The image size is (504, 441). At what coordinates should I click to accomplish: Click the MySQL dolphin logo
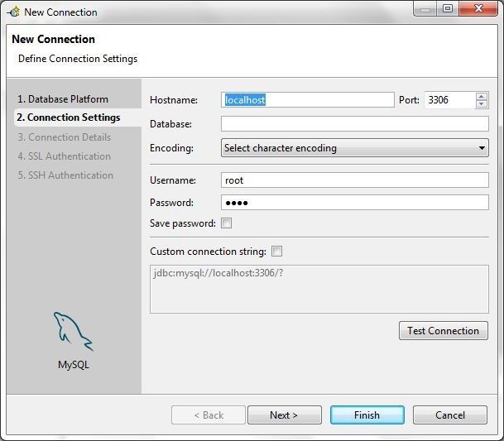pyautogui.click(x=74, y=332)
